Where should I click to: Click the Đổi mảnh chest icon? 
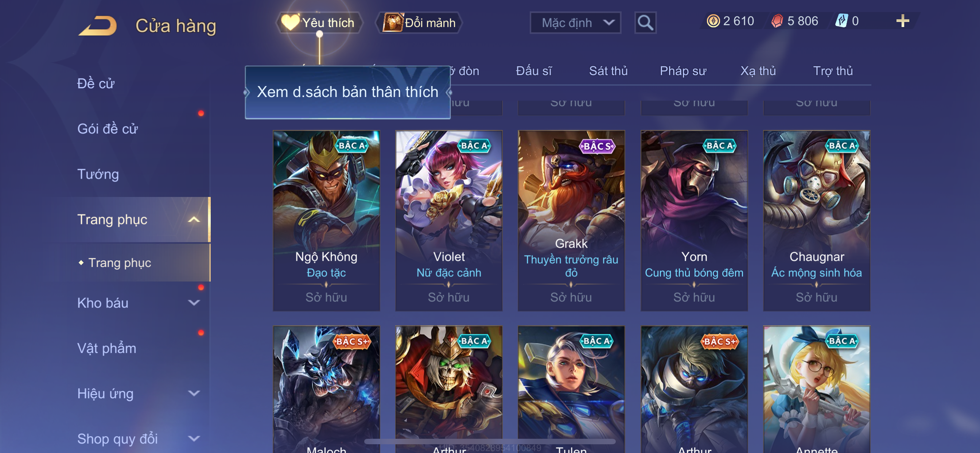click(x=393, y=23)
